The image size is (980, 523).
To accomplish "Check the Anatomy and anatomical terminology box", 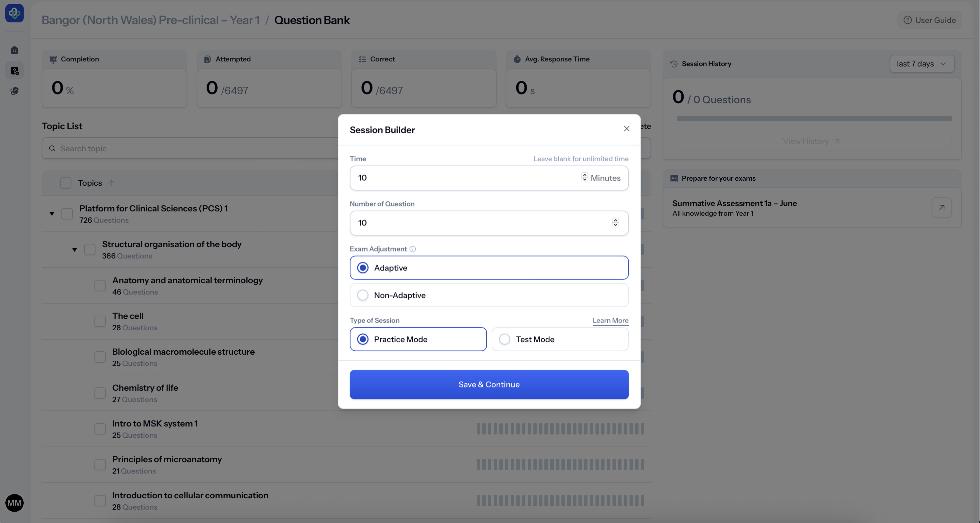I will tap(100, 286).
